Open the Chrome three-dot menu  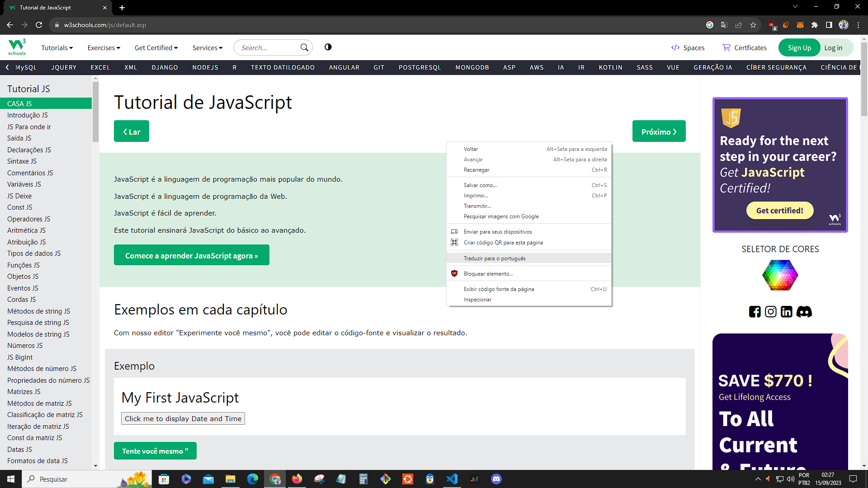pyautogui.click(x=858, y=25)
